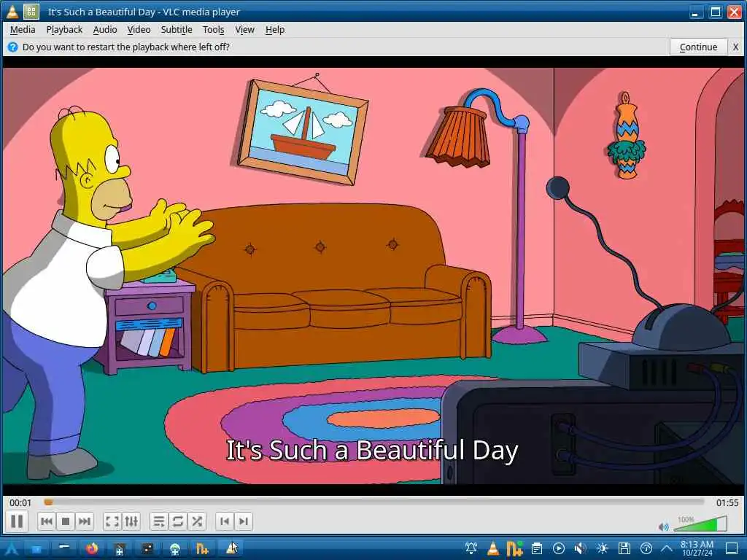This screenshot has width=747, height=560.
Task: Go to previous chapter
Action: click(x=225, y=521)
